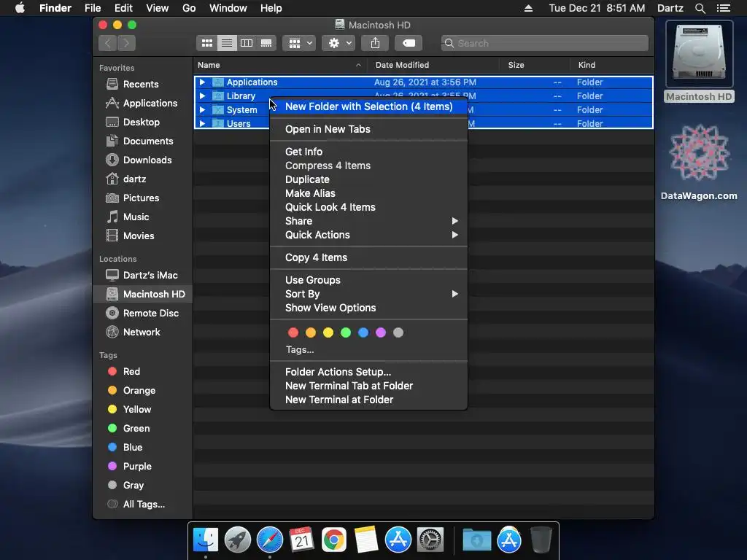This screenshot has width=747, height=560.
Task: Switch Finder to list view
Action: pos(227,43)
